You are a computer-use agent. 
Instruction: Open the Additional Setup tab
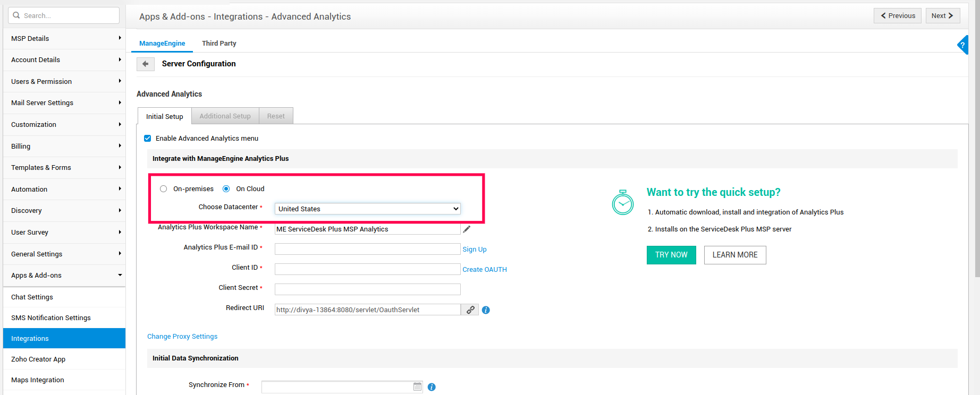pos(225,116)
